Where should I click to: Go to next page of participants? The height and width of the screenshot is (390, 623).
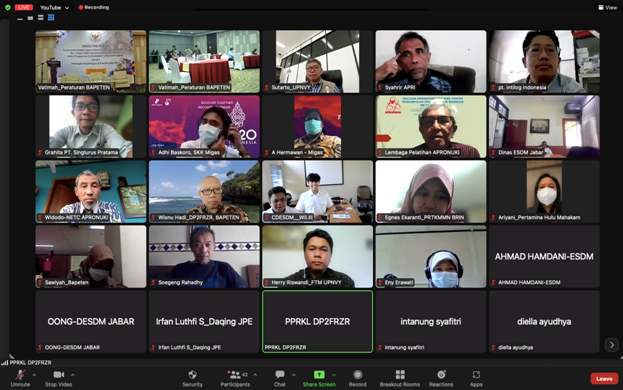point(612,344)
